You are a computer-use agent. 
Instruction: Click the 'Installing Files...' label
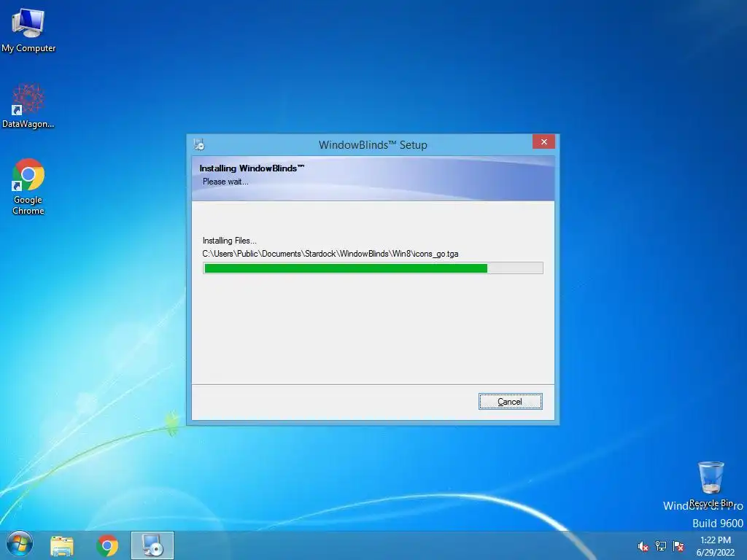(x=229, y=241)
